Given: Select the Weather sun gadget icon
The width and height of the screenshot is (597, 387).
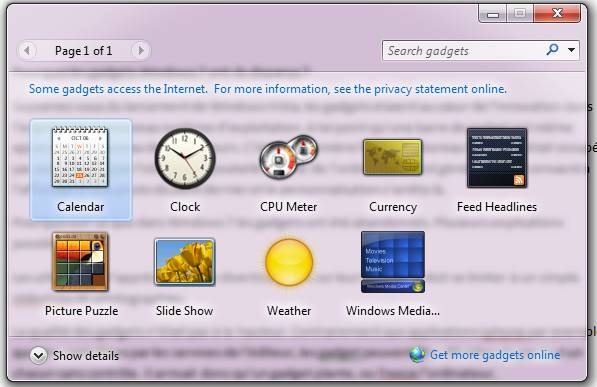Looking at the screenshot, I should click(x=289, y=262).
